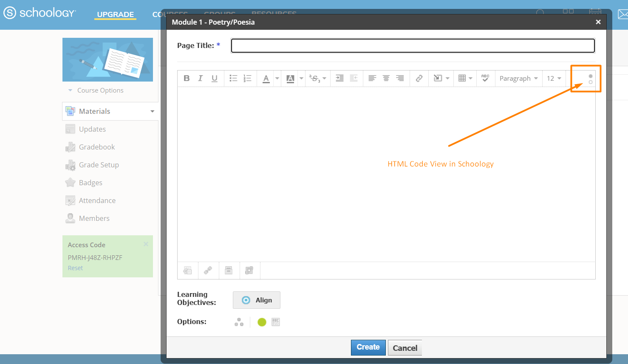Go to the Schoology home logo
The image size is (628, 364).
[x=40, y=13]
